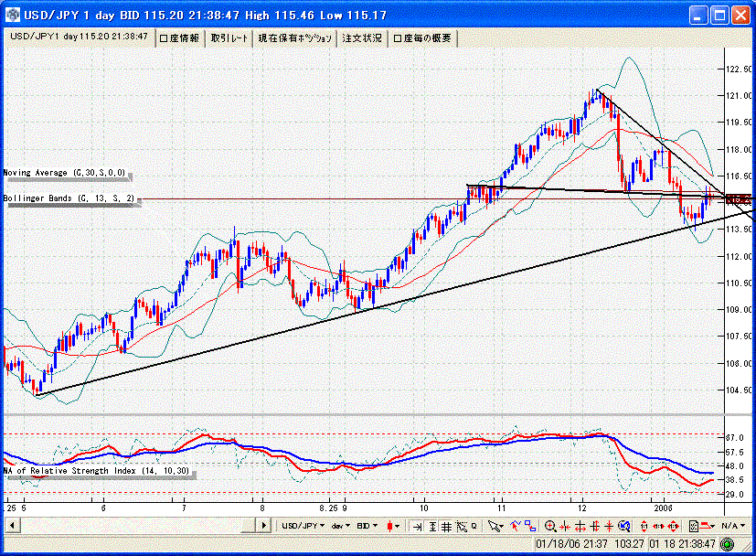This screenshot has height=556, width=756.
Task: Click the magnifier zoom-in icon
Action: (550, 526)
